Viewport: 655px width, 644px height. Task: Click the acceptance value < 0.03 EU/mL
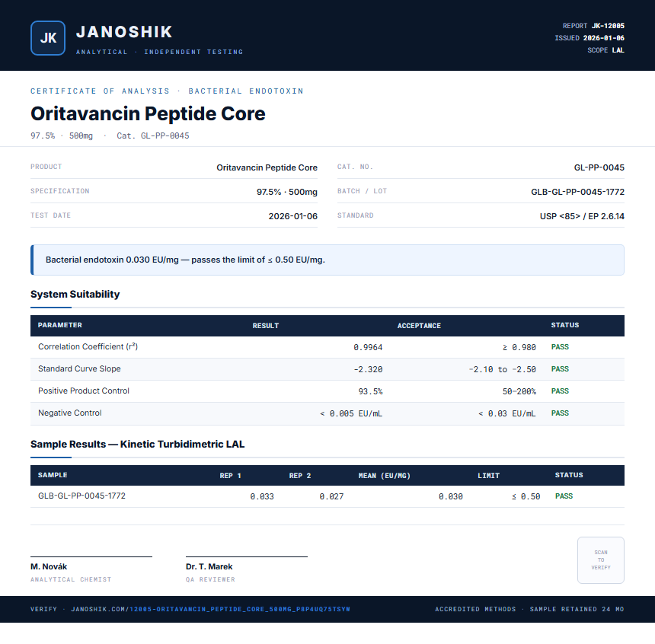click(x=507, y=414)
